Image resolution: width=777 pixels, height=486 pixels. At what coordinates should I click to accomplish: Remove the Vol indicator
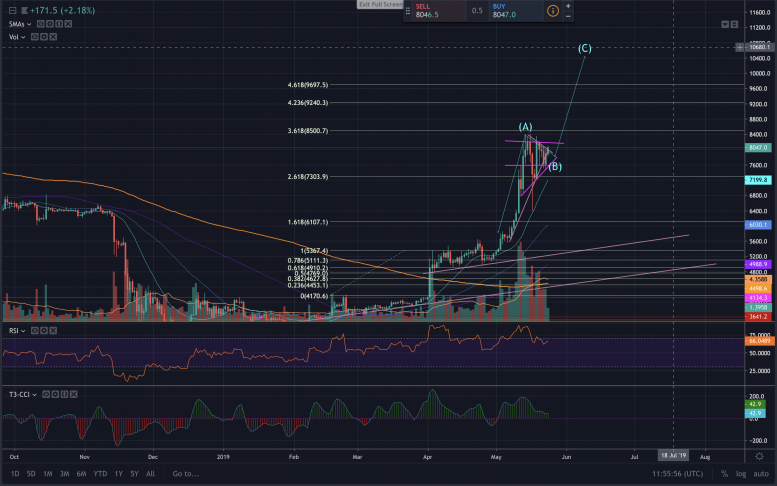coord(53,37)
